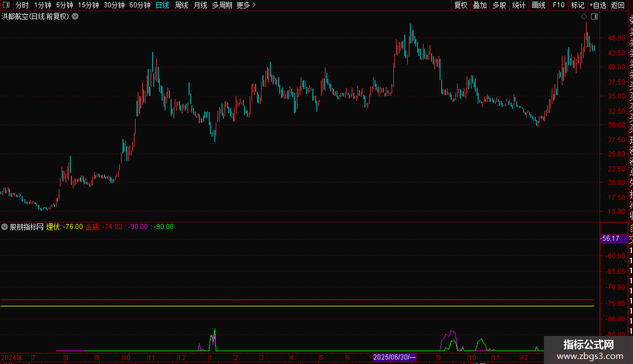
Task: Open 多周期 multi-period view
Action: (x=222, y=5)
